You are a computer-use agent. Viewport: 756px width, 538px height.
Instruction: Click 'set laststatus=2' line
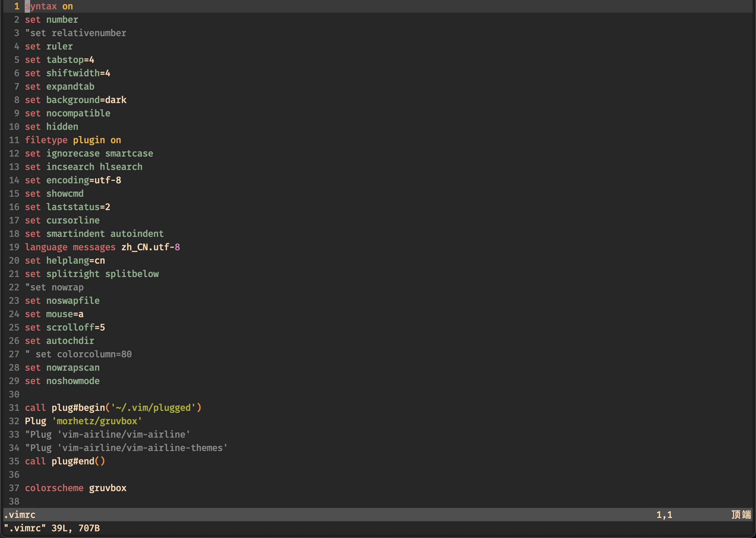tap(68, 207)
